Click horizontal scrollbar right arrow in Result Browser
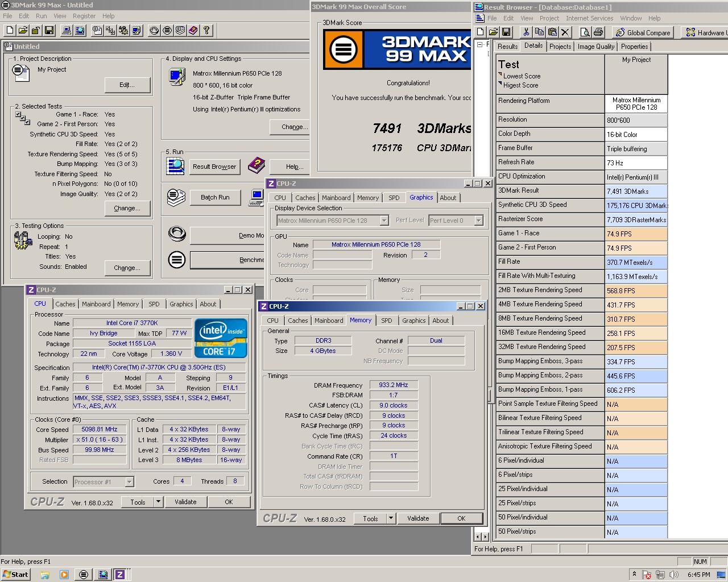 click(485, 537)
